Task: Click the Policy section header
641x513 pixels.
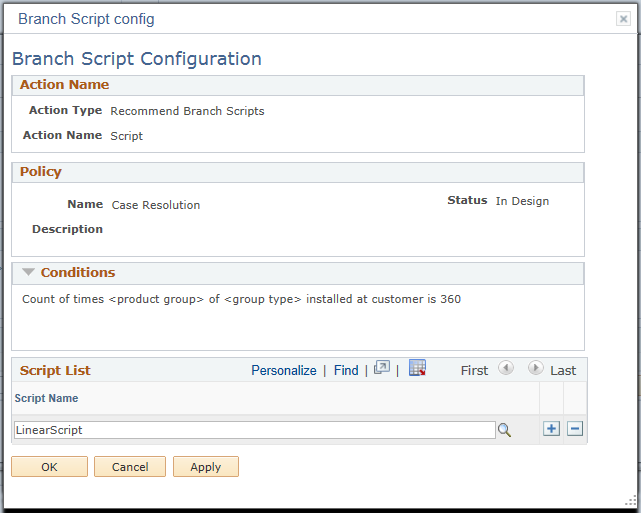Action: 298,172
